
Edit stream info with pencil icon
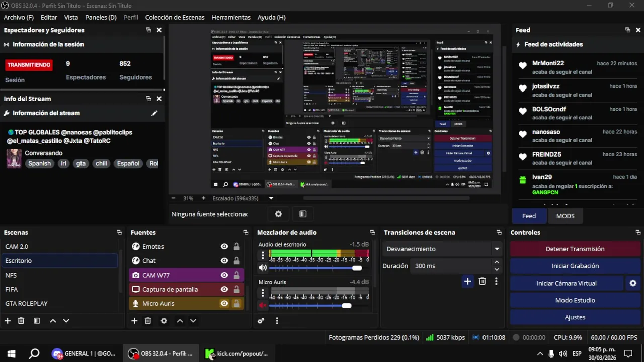(154, 113)
